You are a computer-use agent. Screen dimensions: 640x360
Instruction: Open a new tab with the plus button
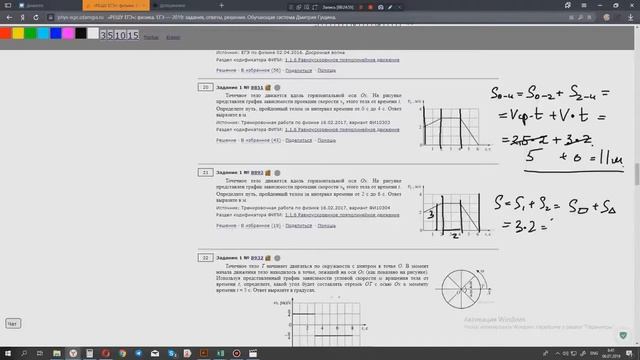pyautogui.click(x=222, y=6)
